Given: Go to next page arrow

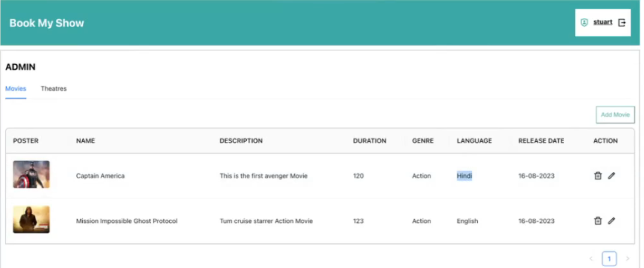Looking at the screenshot, I should (x=627, y=259).
